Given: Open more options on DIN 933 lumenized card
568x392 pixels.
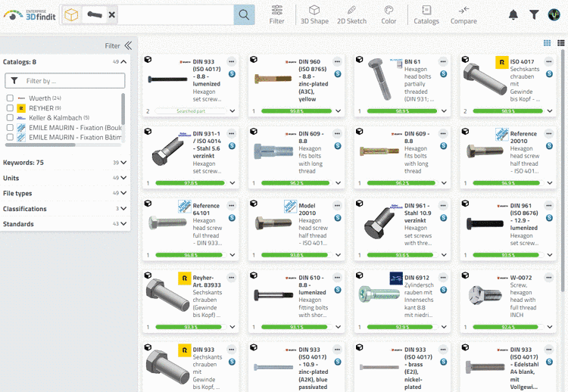Looking at the screenshot, I should [232, 61].
